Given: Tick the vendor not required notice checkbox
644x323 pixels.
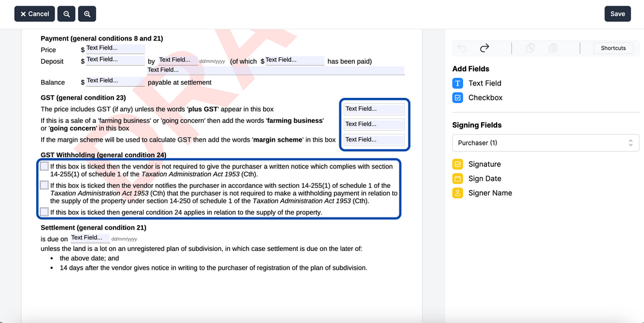Looking at the screenshot, I should 44,166.
